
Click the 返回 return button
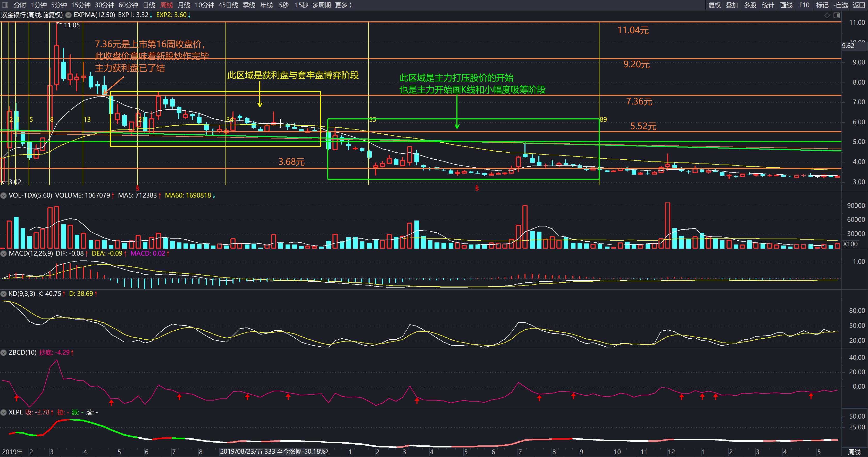(x=858, y=5)
